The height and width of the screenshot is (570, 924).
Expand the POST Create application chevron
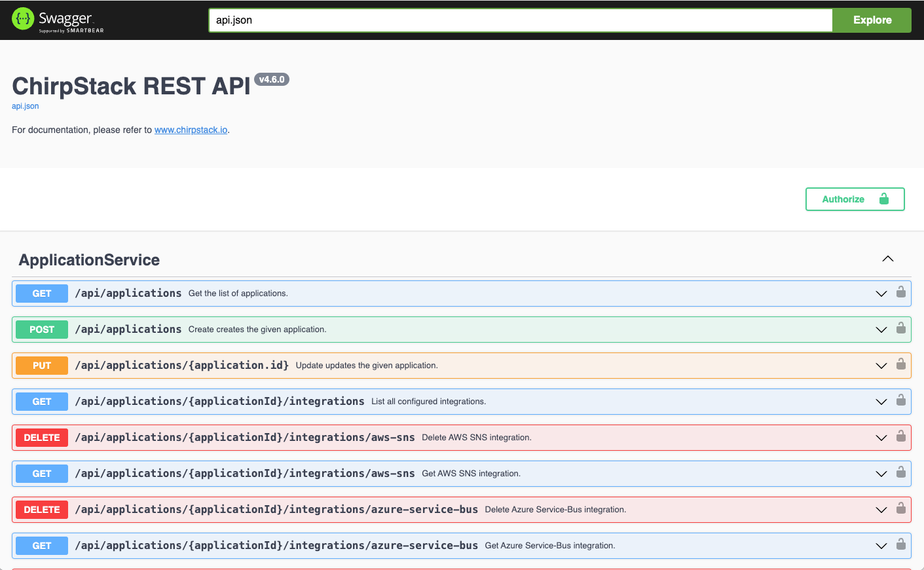pos(881,330)
